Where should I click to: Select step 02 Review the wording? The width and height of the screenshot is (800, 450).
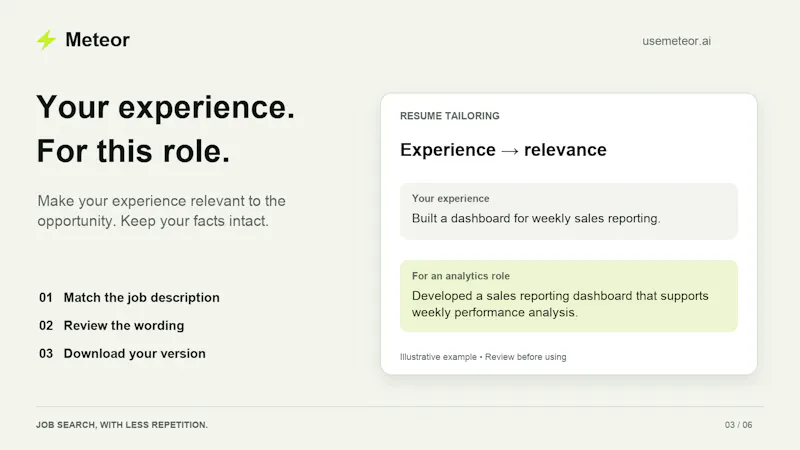[111, 326]
